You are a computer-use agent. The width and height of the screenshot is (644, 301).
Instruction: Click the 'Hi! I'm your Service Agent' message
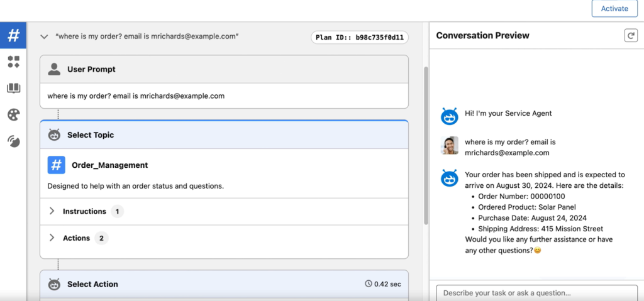[508, 113]
